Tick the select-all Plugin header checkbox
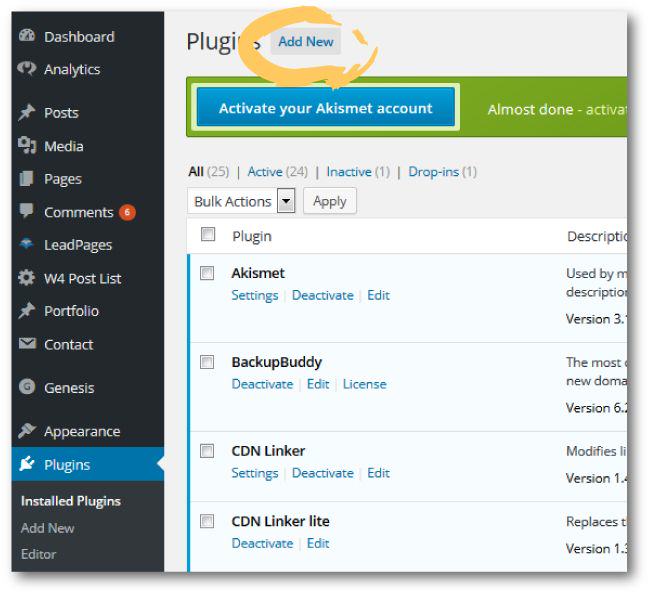Viewport: 650px width, 595px height. click(x=208, y=234)
